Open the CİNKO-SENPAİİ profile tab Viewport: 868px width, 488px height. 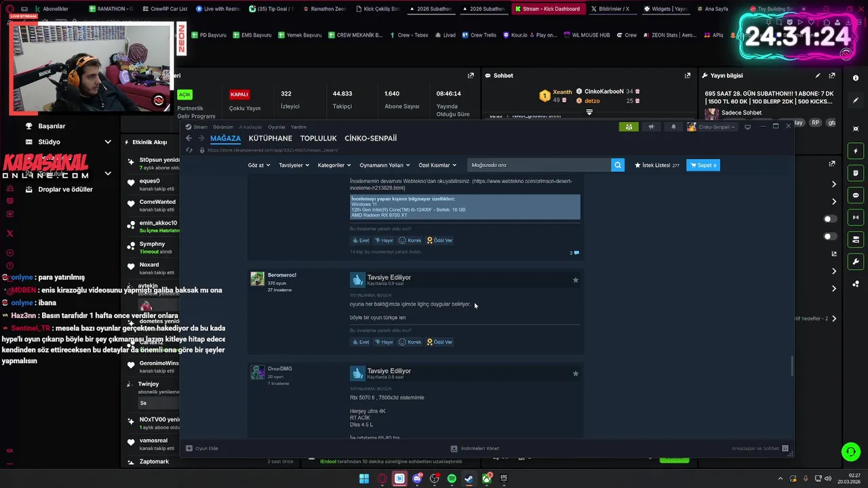pyautogui.click(x=370, y=138)
